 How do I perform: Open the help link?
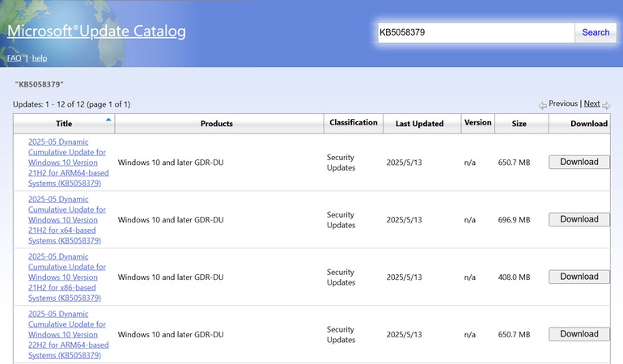point(40,58)
